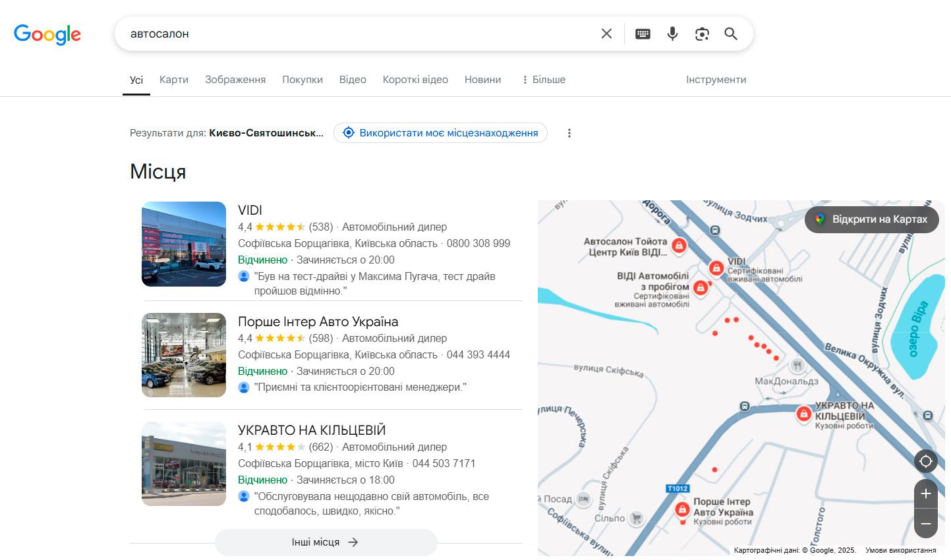Viewport: 951px width, 560px height.
Task: Select the Усі tab
Action: pyautogui.click(x=136, y=80)
